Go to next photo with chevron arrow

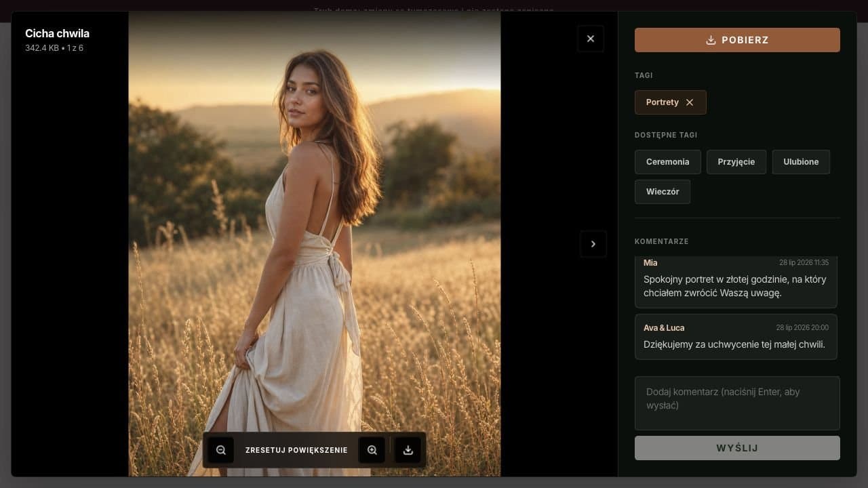pyautogui.click(x=593, y=244)
